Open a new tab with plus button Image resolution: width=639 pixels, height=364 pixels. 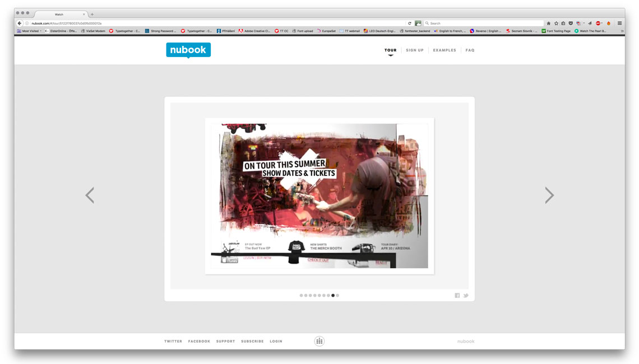[92, 14]
